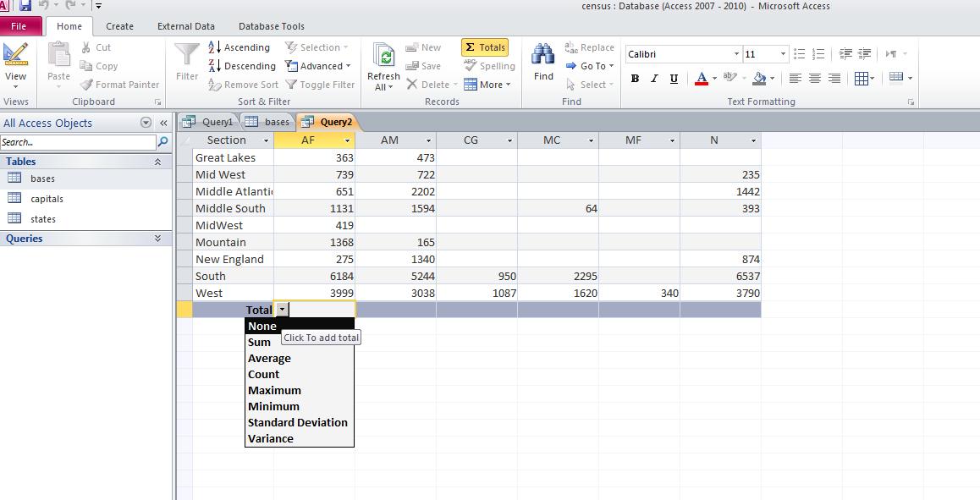
Task: Sort records with Descending button
Action: point(242,66)
